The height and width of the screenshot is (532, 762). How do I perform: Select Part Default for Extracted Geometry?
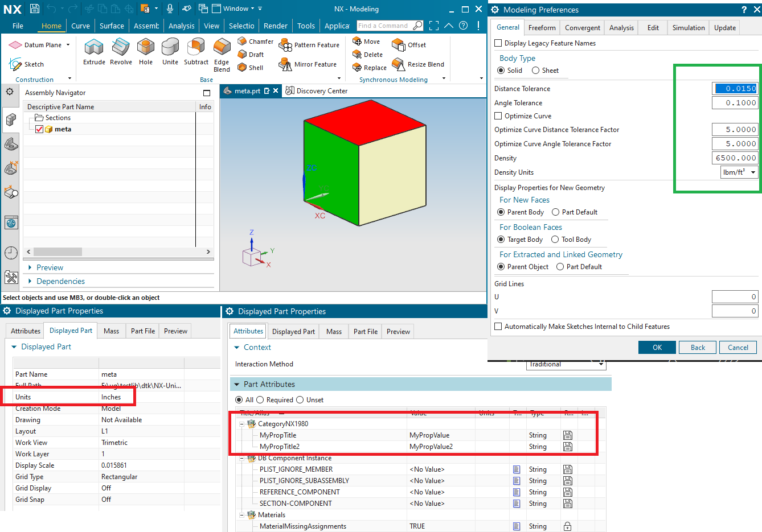click(560, 267)
